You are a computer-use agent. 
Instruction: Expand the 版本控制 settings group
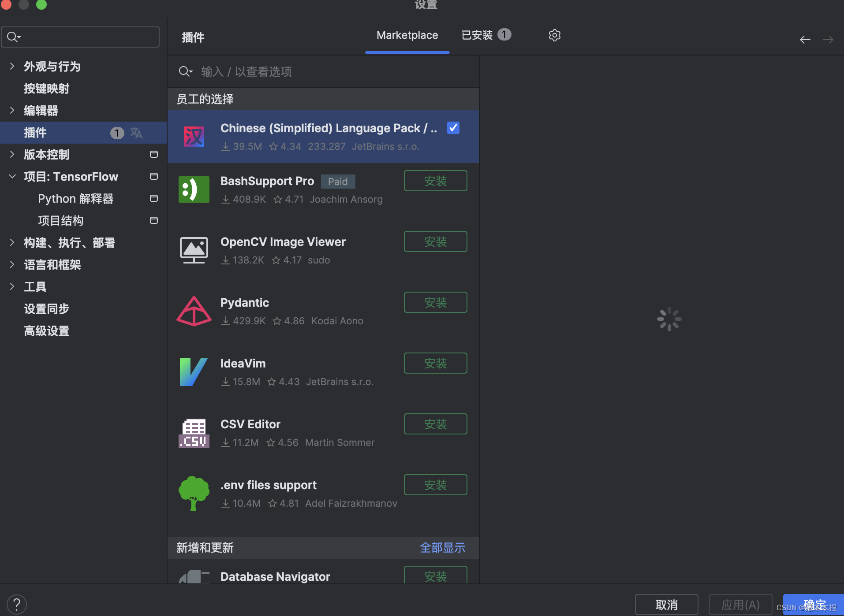point(12,154)
